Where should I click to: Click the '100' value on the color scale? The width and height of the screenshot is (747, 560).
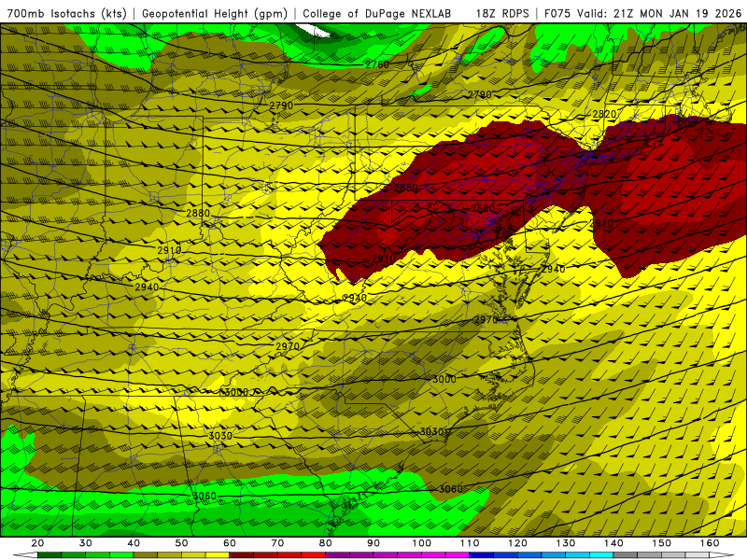422,543
